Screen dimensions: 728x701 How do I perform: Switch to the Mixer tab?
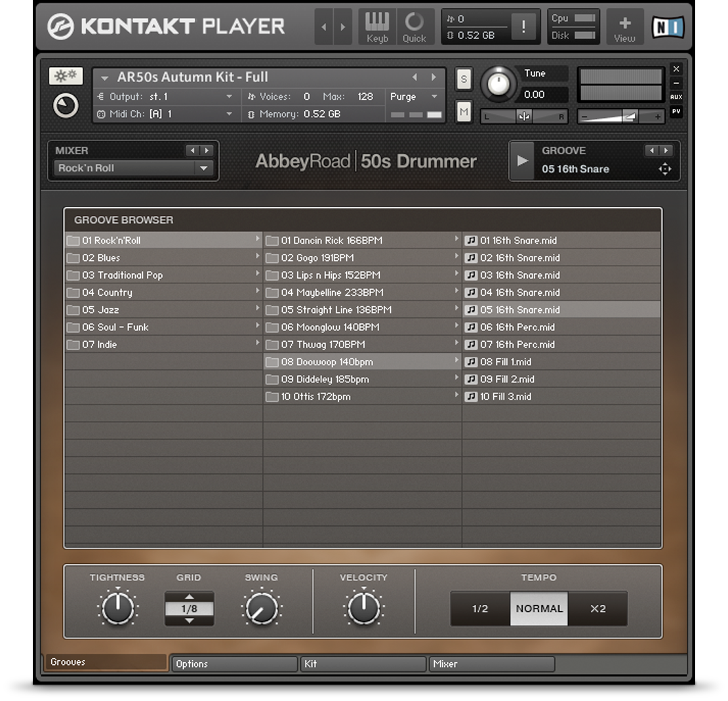click(x=492, y=664)
